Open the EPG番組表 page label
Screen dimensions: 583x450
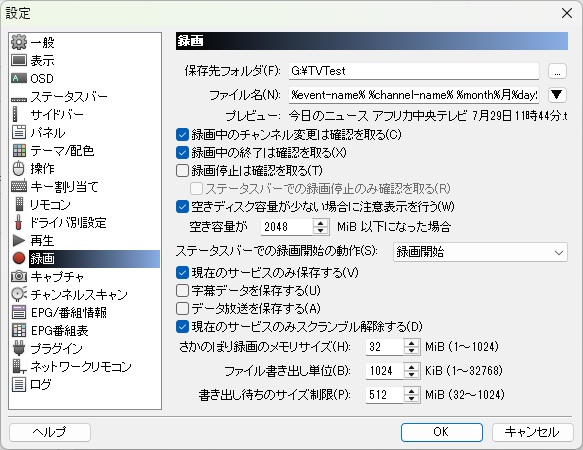(59, 330)
